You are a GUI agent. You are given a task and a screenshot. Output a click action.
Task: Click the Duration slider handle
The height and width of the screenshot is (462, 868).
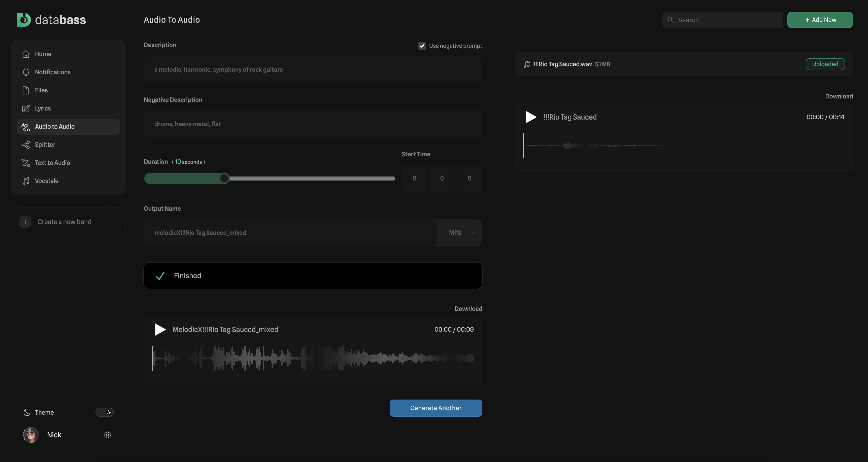(x=224, y=179)
